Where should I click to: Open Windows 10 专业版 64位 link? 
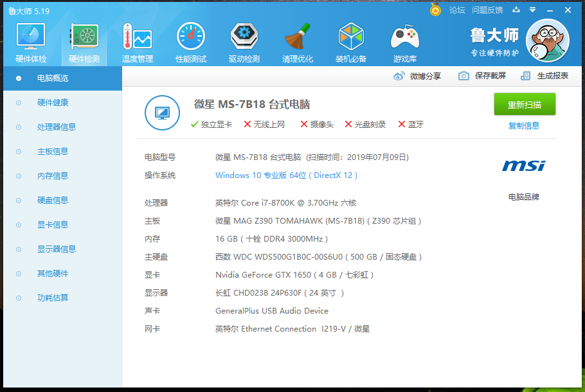(286, 175)
